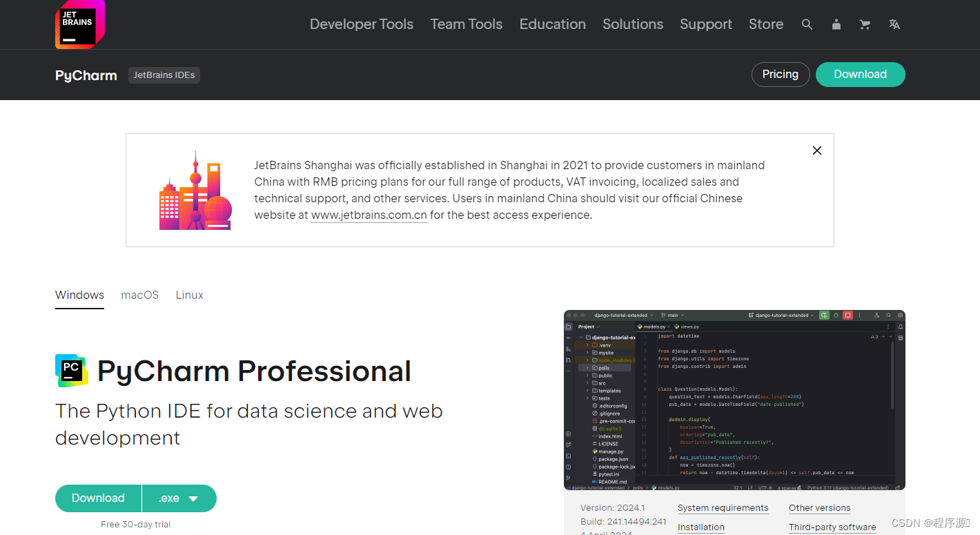Click the Download button in the top bar
Viewport: 980px width, 535px height.
860,75
